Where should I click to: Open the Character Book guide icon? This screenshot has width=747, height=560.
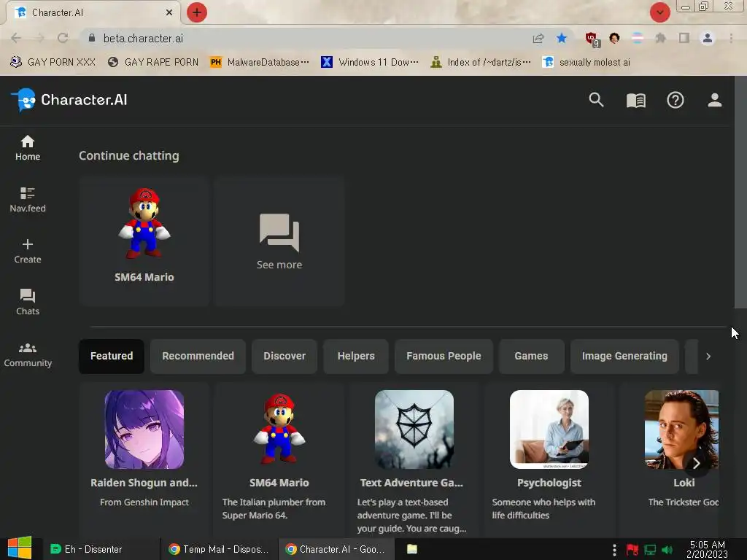pos(635,101)
